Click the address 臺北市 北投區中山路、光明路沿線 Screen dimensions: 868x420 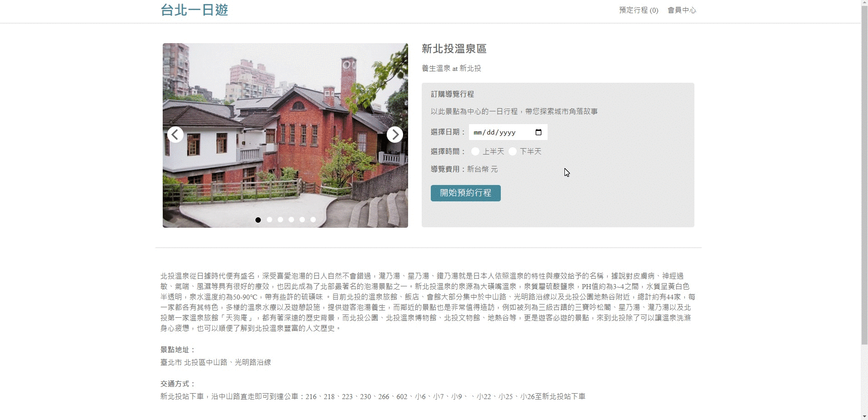tap(216, 362)
